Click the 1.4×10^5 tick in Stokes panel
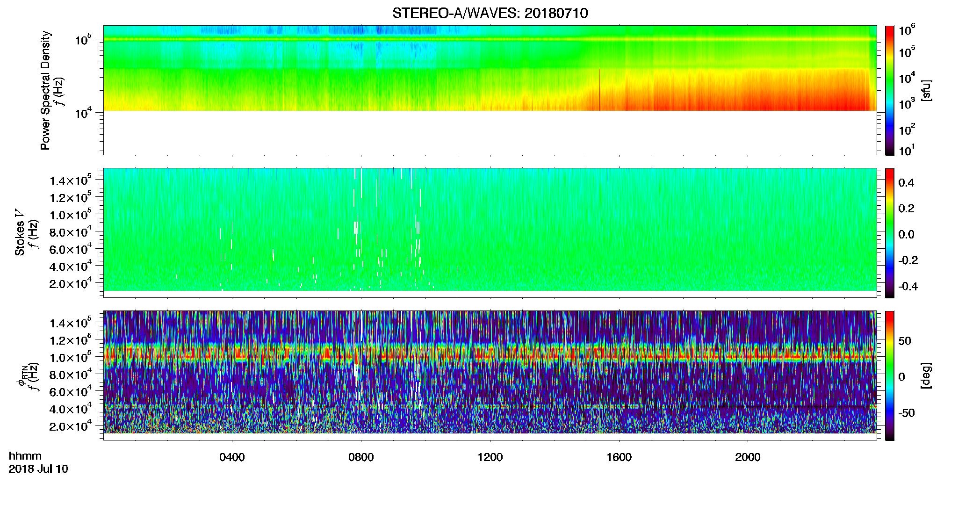Screen dimensions: 980x505 71,180
